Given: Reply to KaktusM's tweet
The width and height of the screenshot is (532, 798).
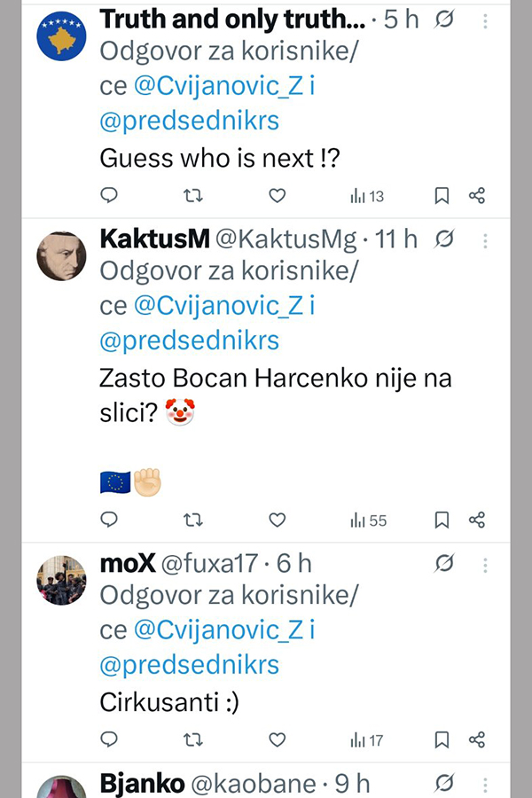Looking at the screenshot, I should click(x=109, y=520).
